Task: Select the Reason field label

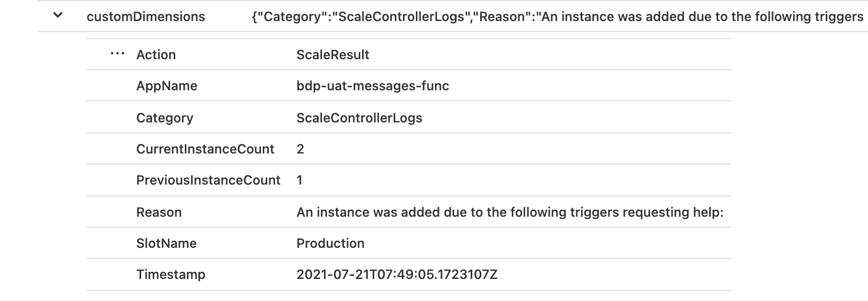Action: [159, 212]
